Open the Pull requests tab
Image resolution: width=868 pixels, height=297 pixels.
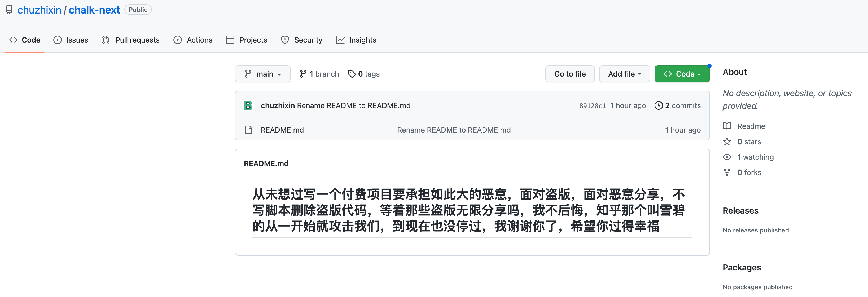[x=131, y=40]
